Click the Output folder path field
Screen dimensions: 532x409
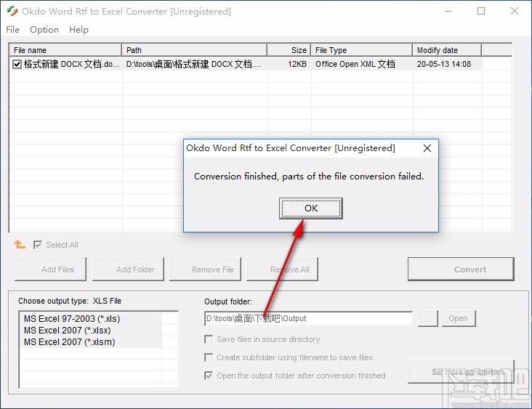(x=308, y=318)
